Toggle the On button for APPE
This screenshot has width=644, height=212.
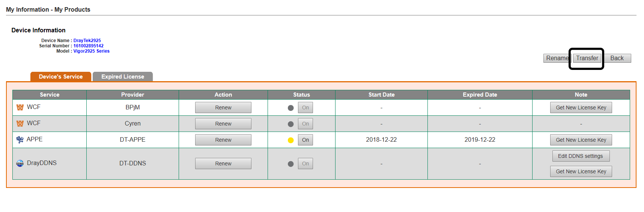pos(305,140)
